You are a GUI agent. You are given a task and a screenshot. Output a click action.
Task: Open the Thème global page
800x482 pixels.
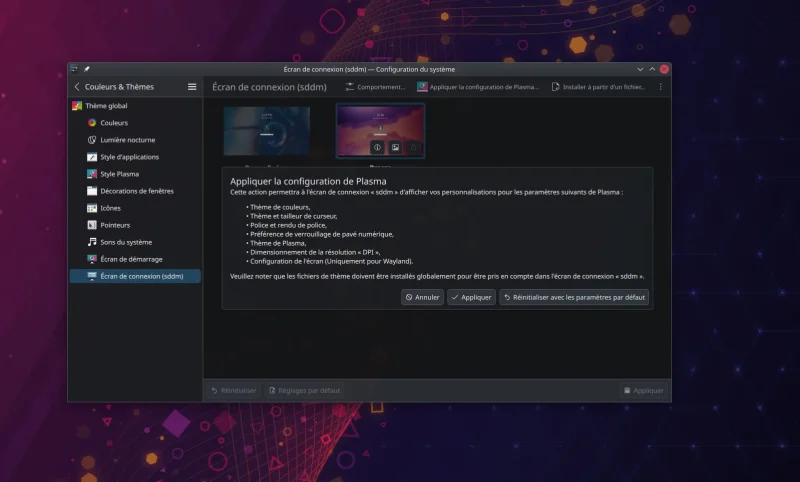point(135,106)
